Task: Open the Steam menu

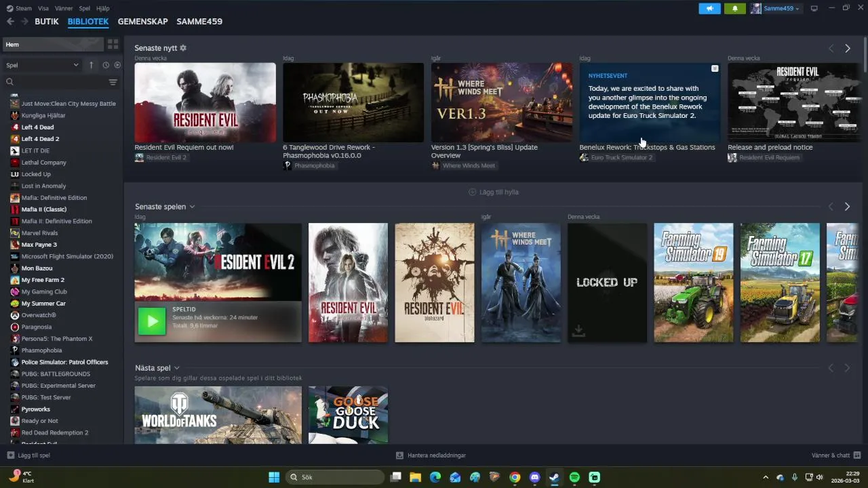Action: click(24, 8)
